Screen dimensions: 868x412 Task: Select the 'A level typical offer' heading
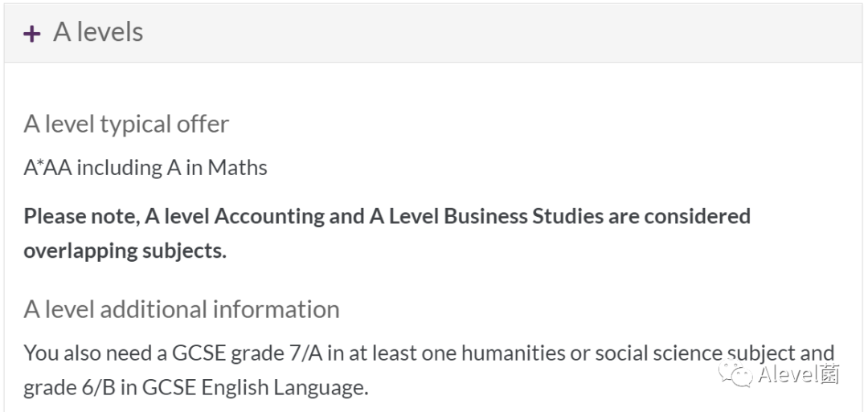(126, 124)
